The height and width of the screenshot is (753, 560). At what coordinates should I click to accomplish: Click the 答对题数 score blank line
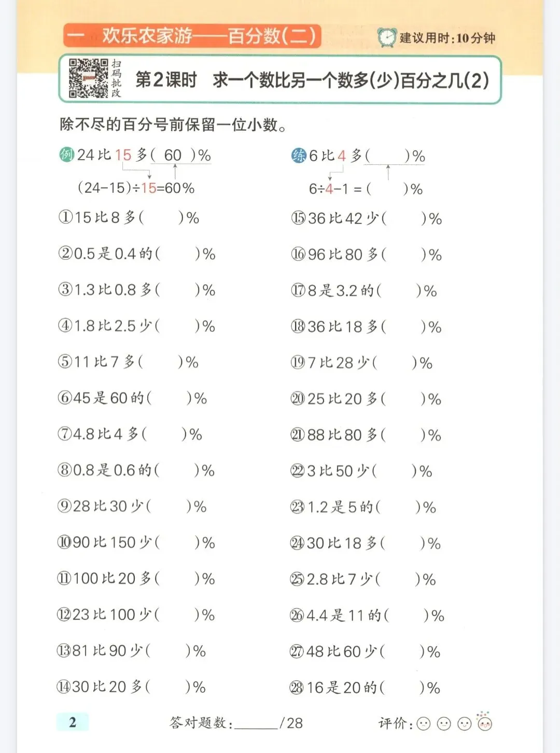(x=256, y=724)
